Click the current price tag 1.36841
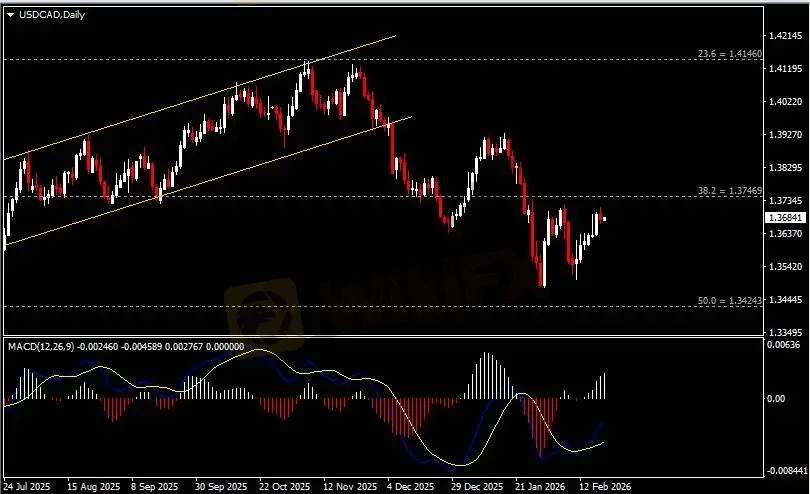Screen dimensions: 810x494 [783, 217]
